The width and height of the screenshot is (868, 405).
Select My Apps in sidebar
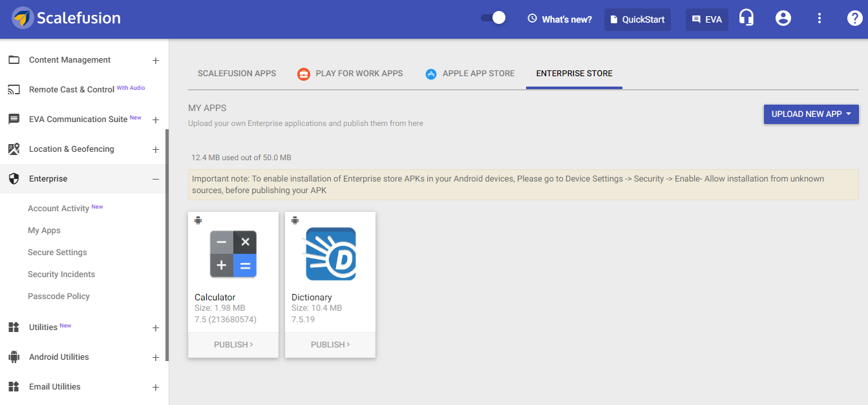pyautogui.click(x=44, y=231)
